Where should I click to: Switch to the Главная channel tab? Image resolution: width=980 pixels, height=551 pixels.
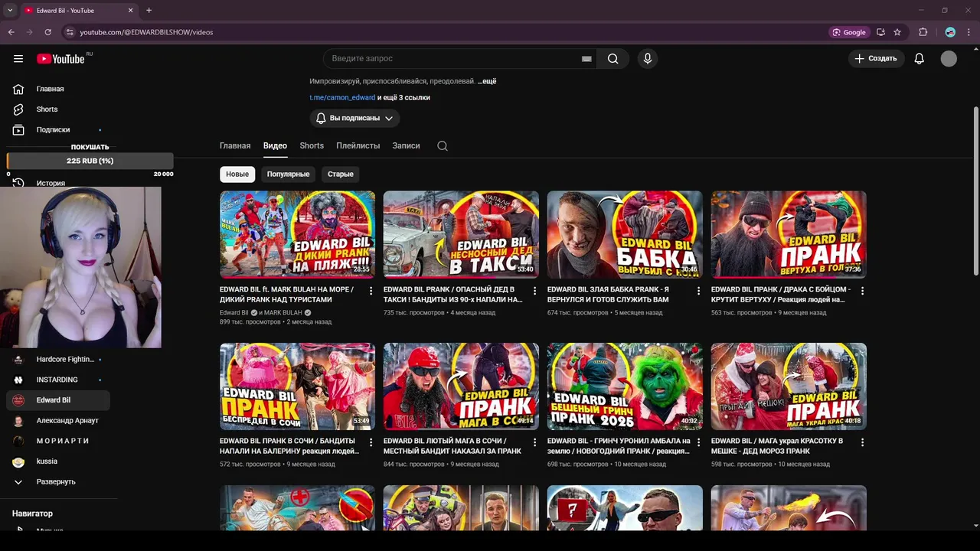235,146
